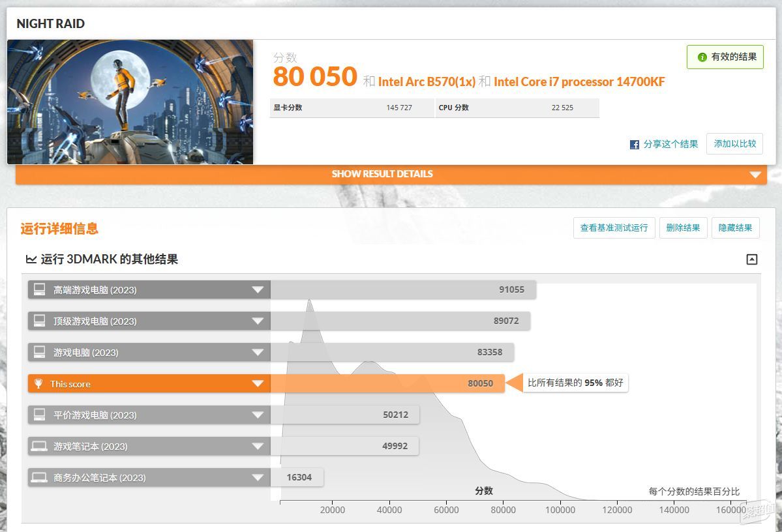Click the laptop icon on 商务办公笔记本 (2023) row
Viewport: 782px width, 532px height.
(39, 477)
